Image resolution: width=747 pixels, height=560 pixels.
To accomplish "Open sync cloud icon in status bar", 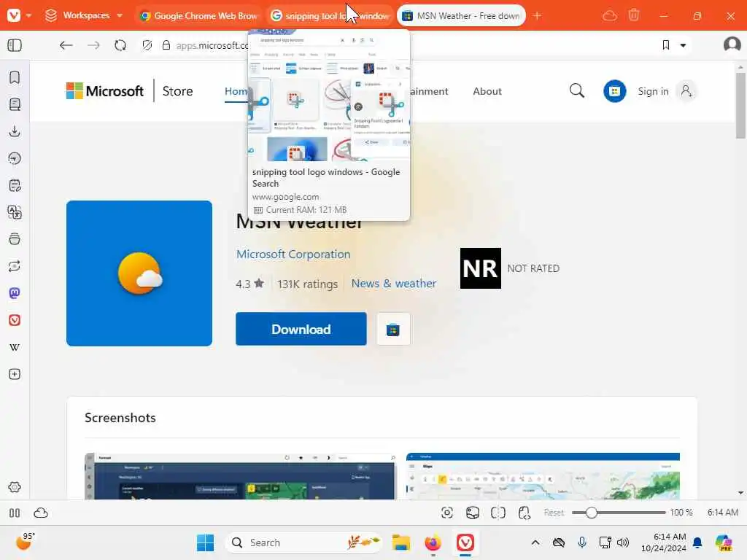I will 41,513.
